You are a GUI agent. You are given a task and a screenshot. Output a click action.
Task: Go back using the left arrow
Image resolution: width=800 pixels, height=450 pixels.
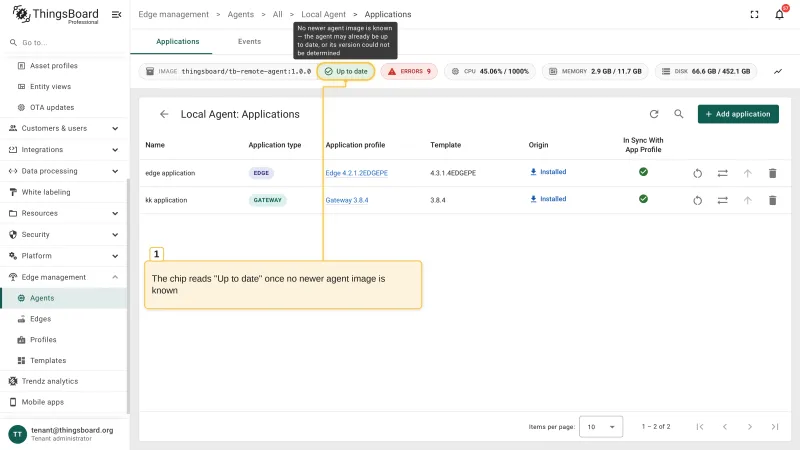pos(164,114)
